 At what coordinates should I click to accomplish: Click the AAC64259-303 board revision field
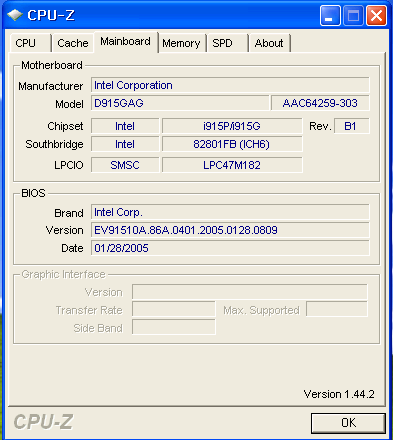pyautogui.click(x=320, y=103)
